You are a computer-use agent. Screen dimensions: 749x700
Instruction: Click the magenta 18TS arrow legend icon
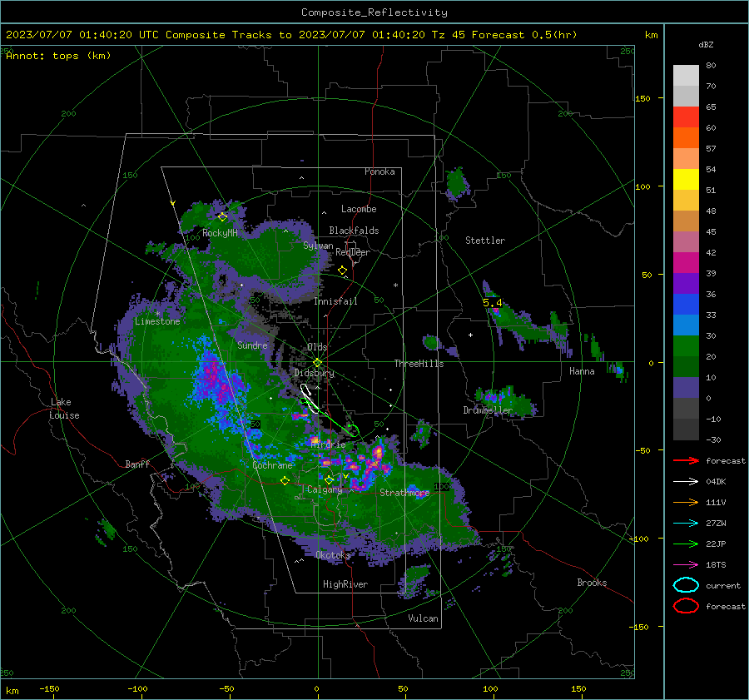click(686, 565)
